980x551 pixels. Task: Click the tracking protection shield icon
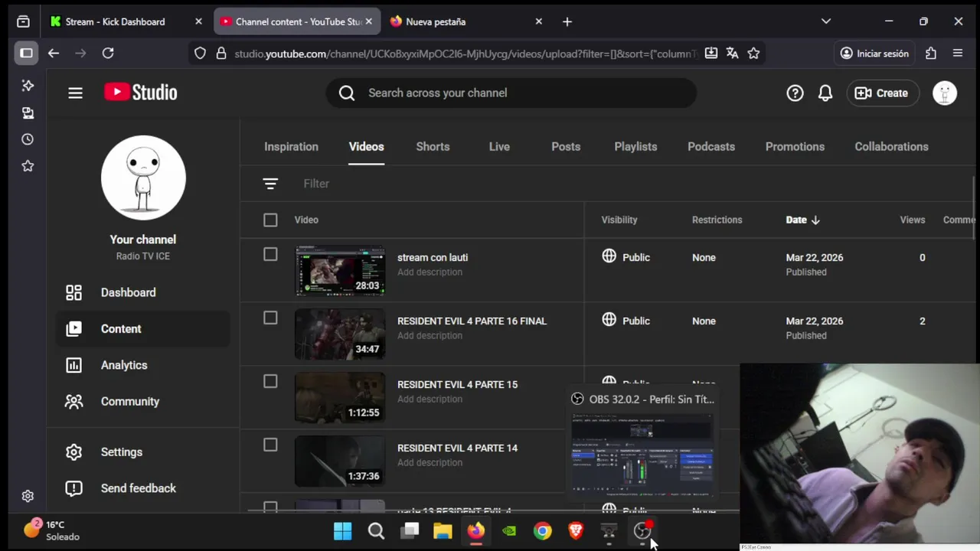tap(200, 54)
